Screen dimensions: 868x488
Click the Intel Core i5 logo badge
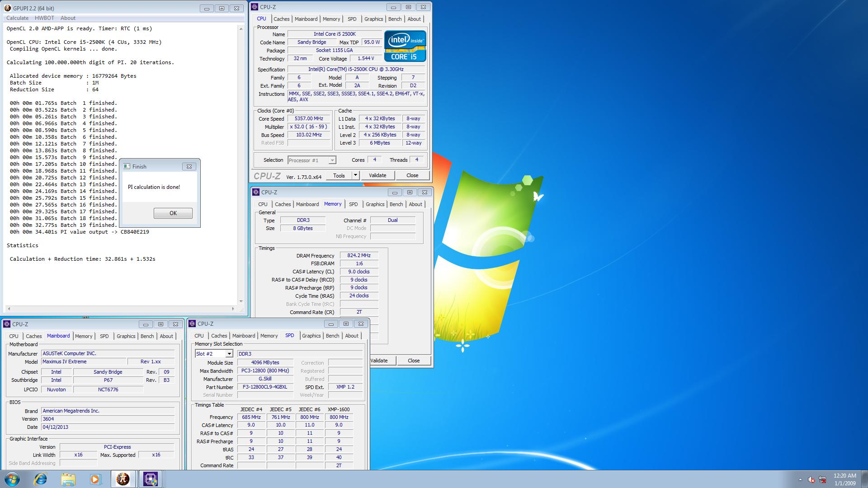tap(405, 46)
